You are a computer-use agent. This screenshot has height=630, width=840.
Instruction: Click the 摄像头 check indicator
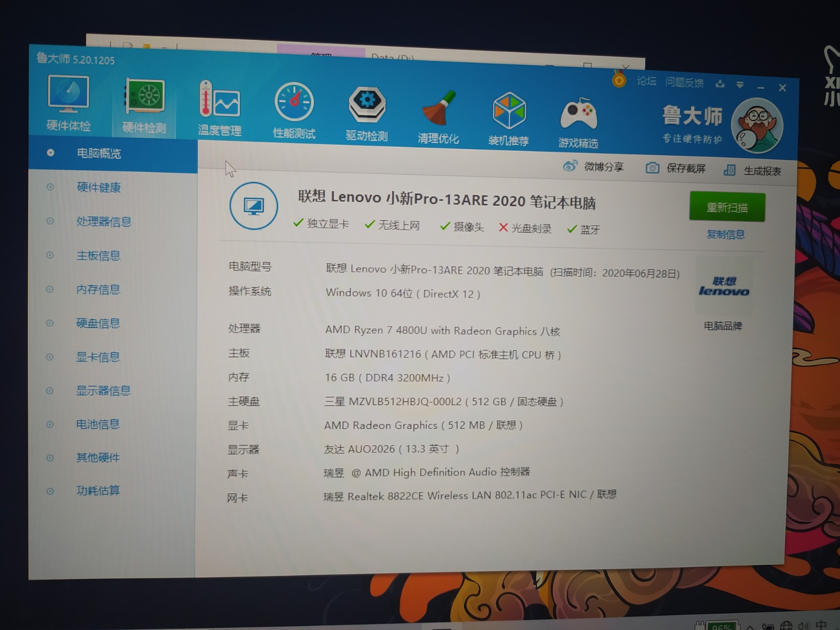462,226
